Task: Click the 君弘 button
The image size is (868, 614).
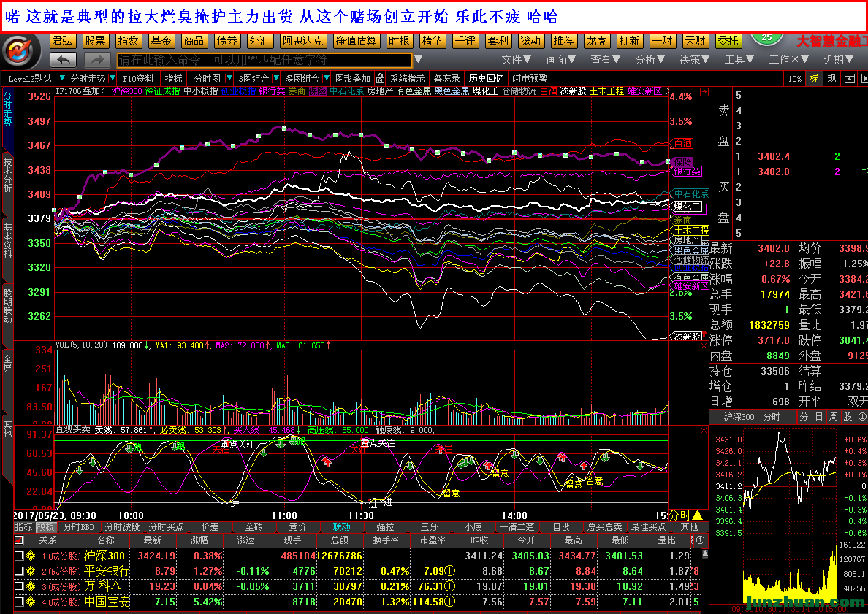Action: pos(62,41)
